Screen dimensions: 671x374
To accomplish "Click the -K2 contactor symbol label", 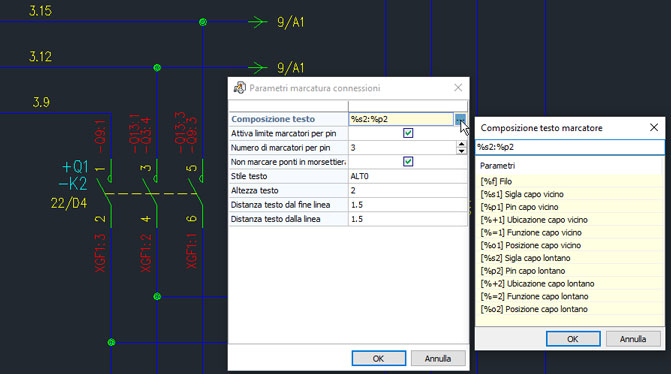I will [x=73, y=184].
